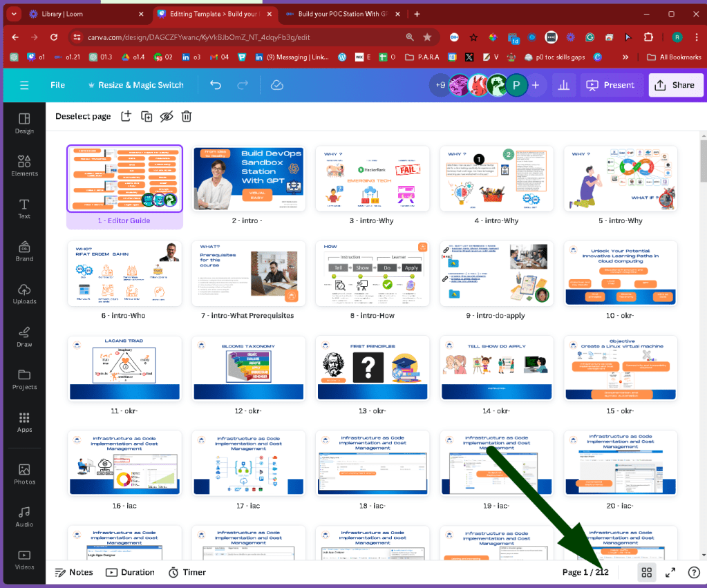Open the Videos panel
The height and width of the screenshot is (588, 707).
pos(24,559)
